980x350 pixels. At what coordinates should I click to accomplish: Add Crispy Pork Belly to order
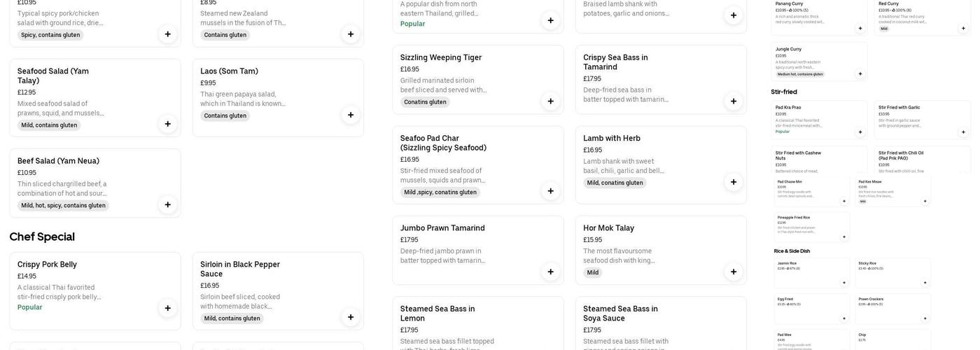coord(167,308)
